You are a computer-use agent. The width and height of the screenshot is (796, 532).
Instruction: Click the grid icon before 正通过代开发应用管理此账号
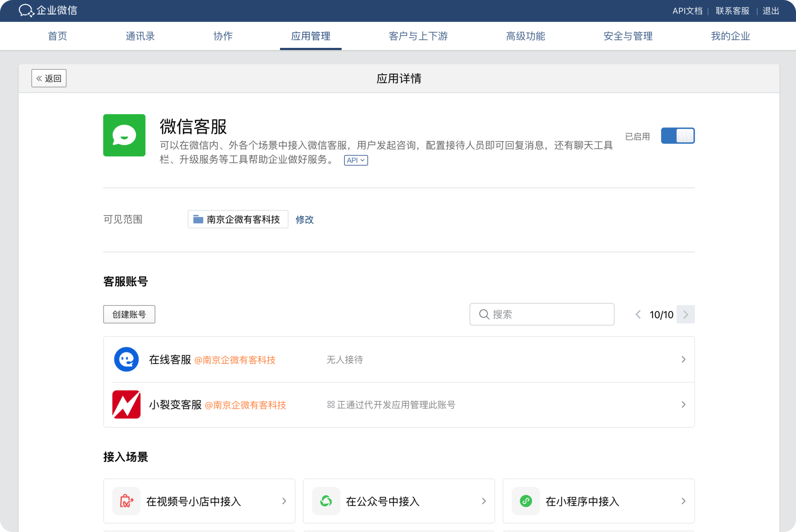click(x=331, y=404)
